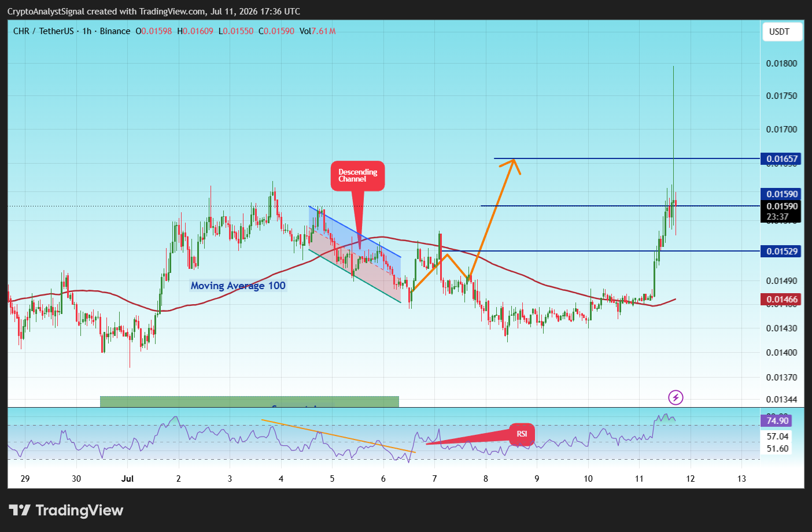Click the Binance exchange name in the legend
This screenshot has width=812, height=532.
coord(115,31)
